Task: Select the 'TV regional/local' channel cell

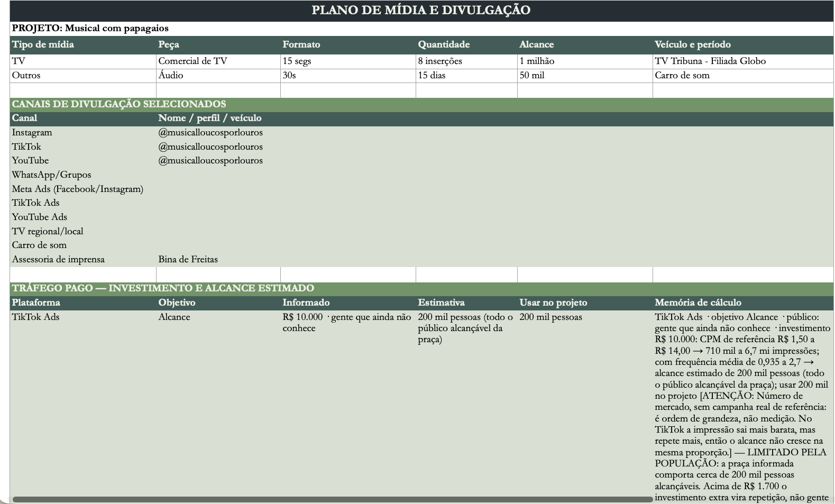Action: (x=83, y=231)
